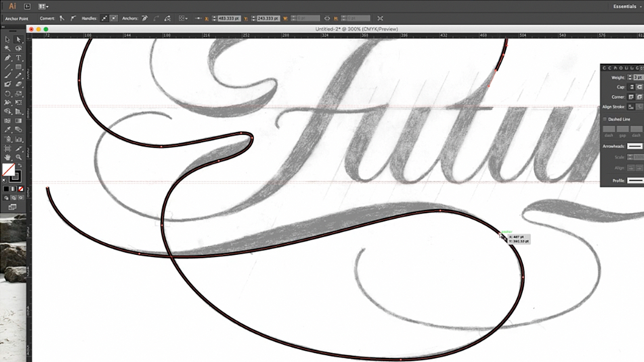The image size is (644, 362).
Task: Open the Essentials workspace switcher
Action: (625, 6)
